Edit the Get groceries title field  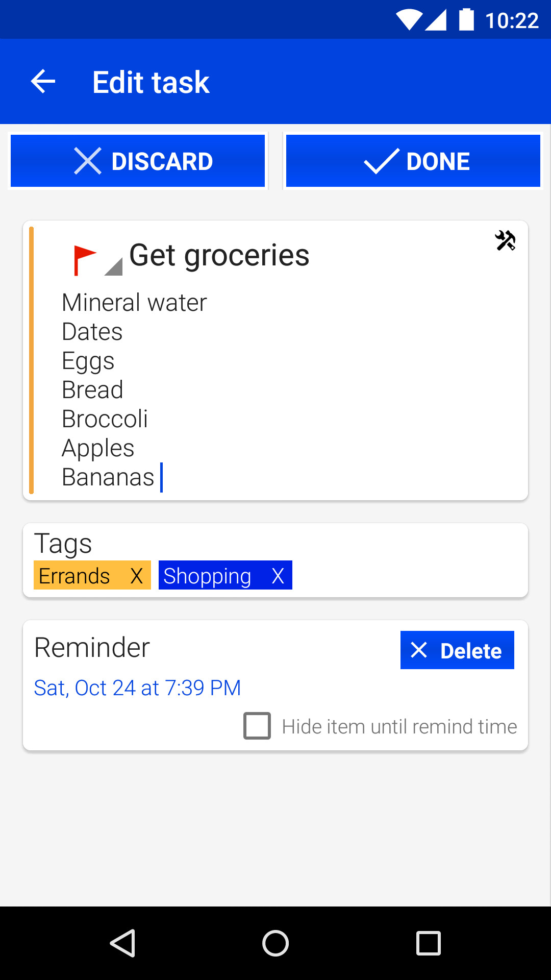coord(219,255)
